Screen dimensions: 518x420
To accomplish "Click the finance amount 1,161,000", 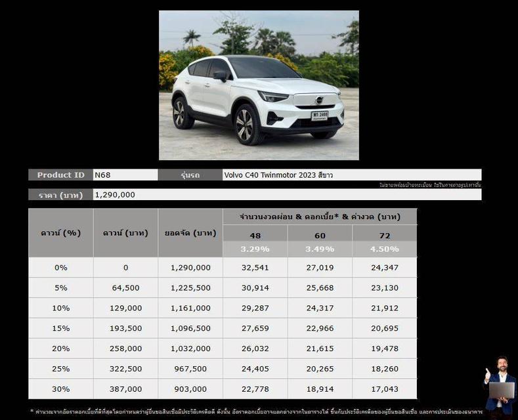I will (190, 308).
